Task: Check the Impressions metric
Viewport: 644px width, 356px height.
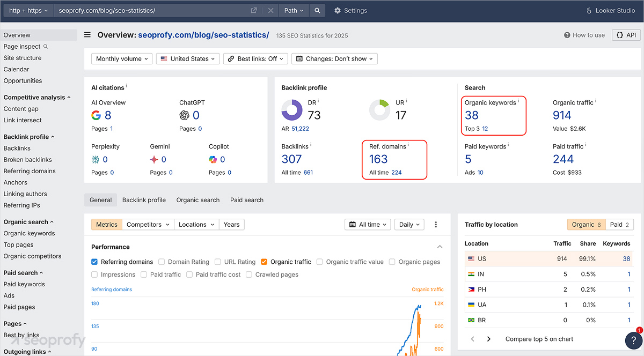Action: (x=94, y=274)
